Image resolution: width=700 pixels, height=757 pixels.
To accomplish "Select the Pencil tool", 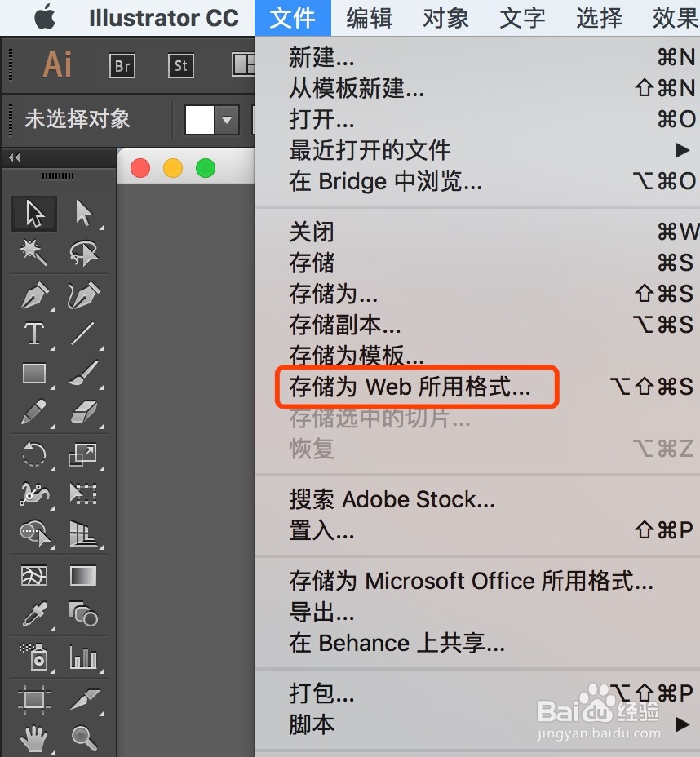I will pyautogui.click(x=33, y=412).
